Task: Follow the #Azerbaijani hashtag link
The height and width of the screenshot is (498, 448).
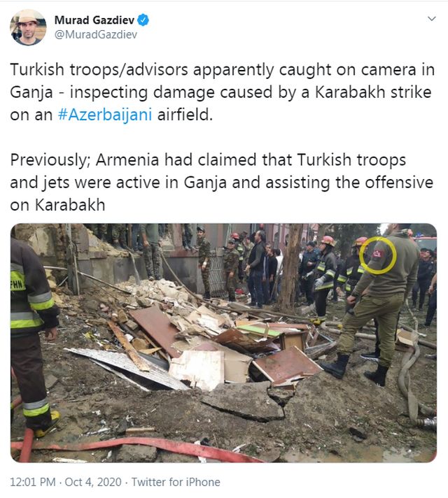Action: (x=105, y=115)
